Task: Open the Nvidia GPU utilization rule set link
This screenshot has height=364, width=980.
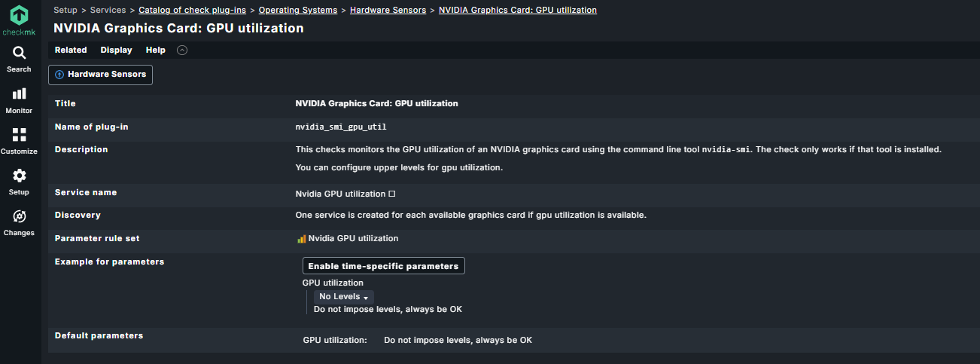Action: coord(353,239)
